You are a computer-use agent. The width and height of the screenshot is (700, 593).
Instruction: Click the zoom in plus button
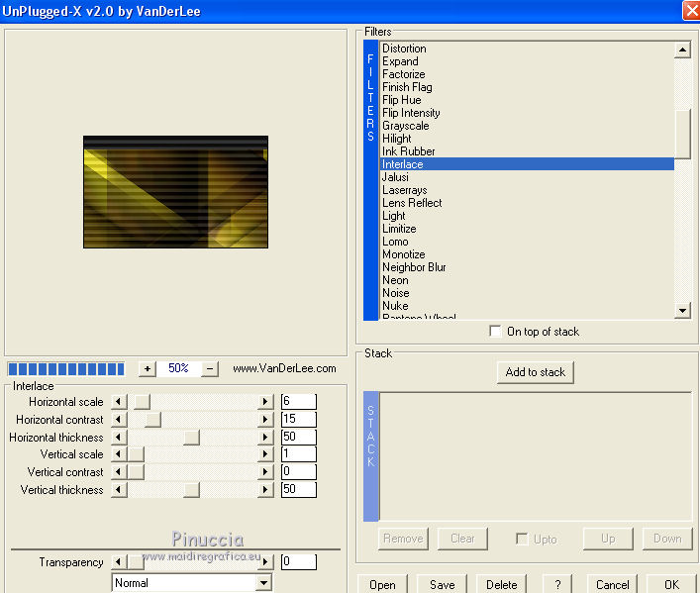[x=148, y=368]
